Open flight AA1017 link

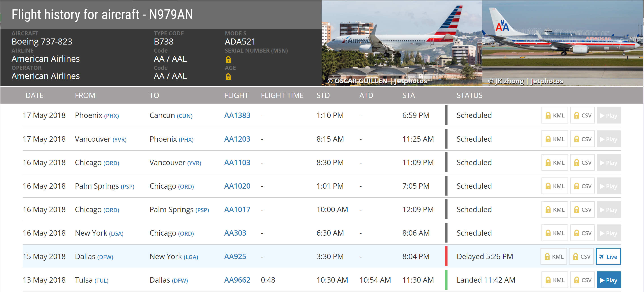[237, 209]
